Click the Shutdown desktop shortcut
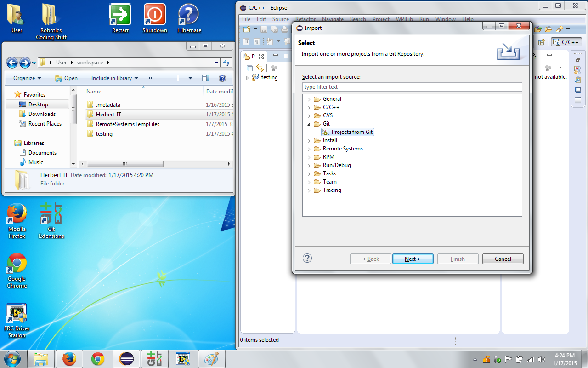 (x=155, y=18)
